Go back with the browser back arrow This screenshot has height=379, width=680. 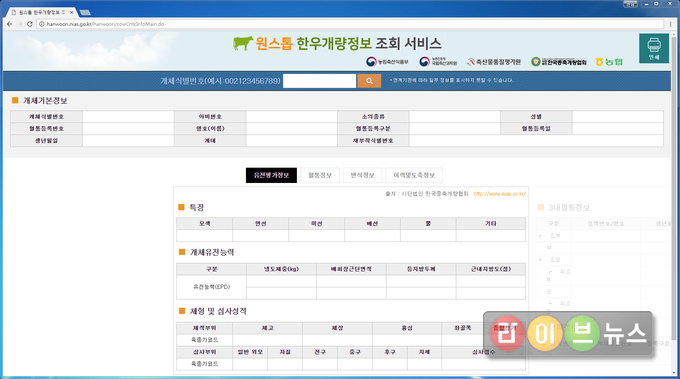[x=10, y=24]
